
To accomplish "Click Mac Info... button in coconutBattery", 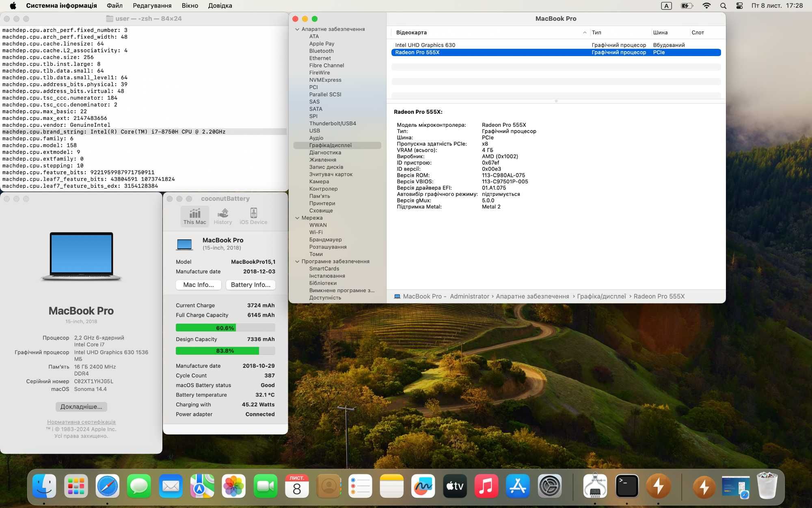I will click(199, 285).
